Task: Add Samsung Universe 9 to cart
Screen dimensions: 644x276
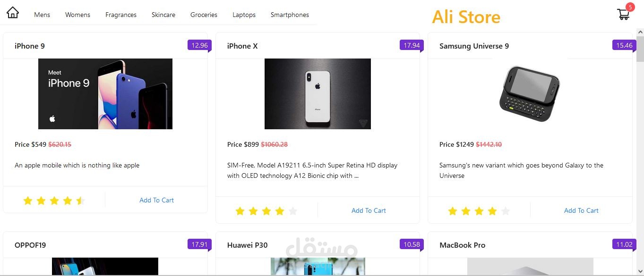Action: [581, 210]
